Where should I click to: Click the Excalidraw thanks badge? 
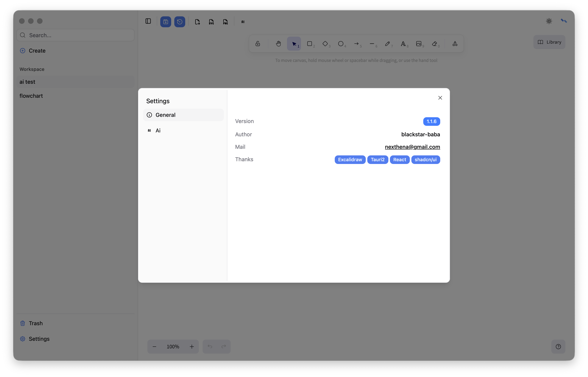coord(350,160)
